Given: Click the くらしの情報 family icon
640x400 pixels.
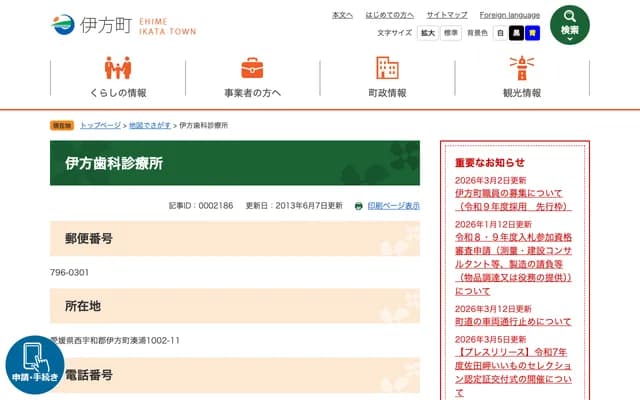Looking at the screenshot, I should (118, 68).
